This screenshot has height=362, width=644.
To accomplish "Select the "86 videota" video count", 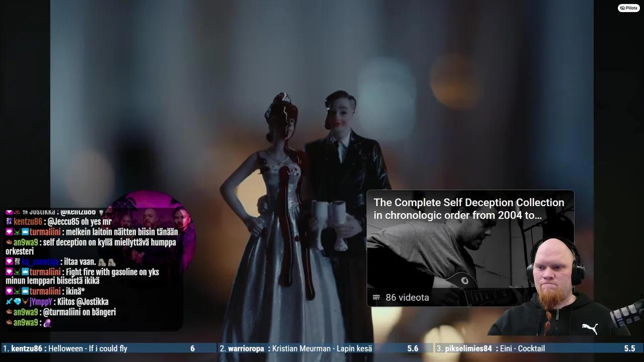I will tap(407, 298).
